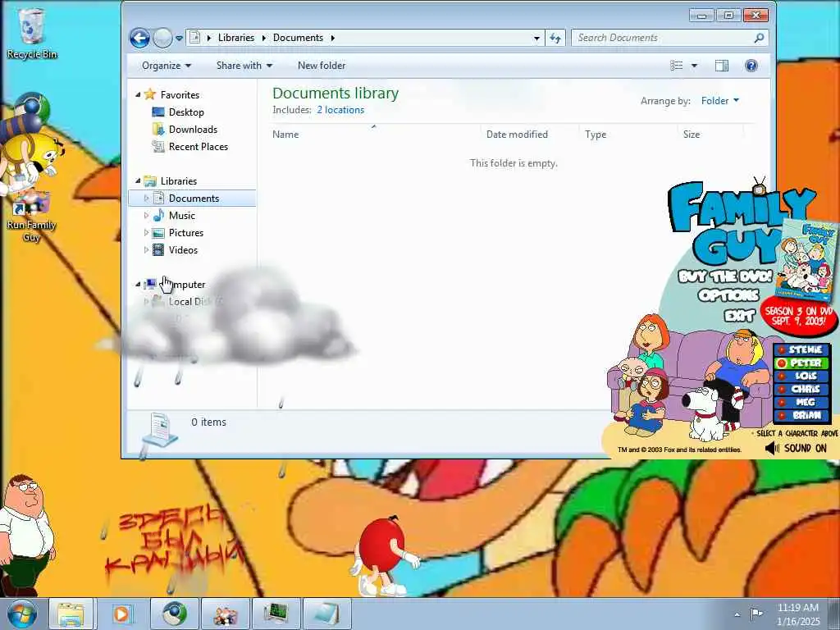Click the Recycle Bin desktop icon

click(31, 34)
